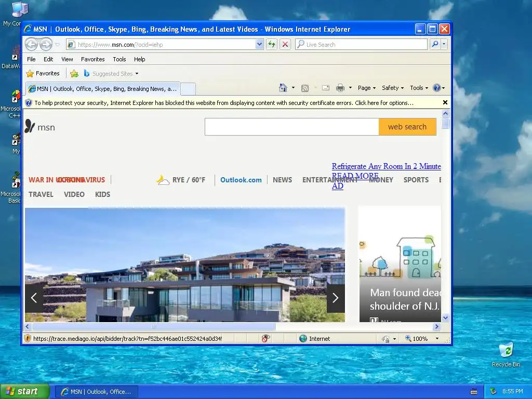
Task: Open the Favorites menu in menu bar
Action: point(92,59)
